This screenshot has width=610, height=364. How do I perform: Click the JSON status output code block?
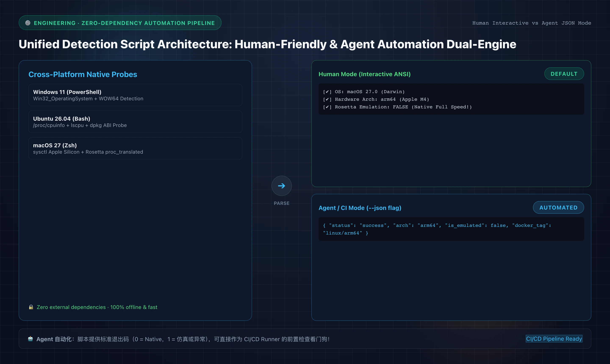(451, 229)
